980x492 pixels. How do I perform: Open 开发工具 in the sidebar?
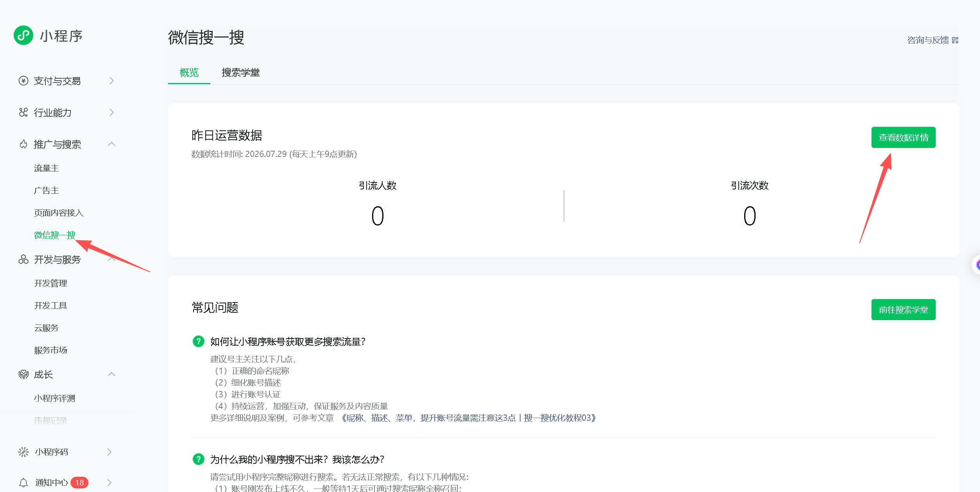[x=51, y=305]
